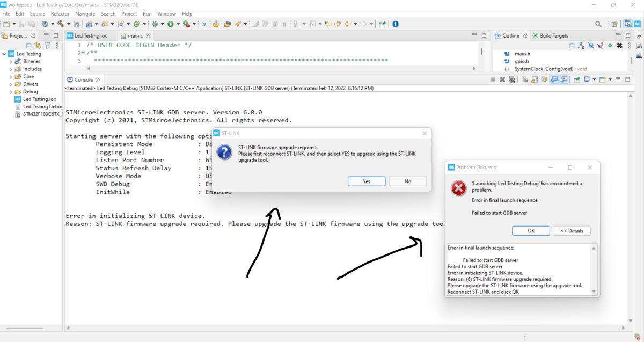Expand the Drivers folder
The height and width of the screenshot is (342, 644).
pos(11,84)
